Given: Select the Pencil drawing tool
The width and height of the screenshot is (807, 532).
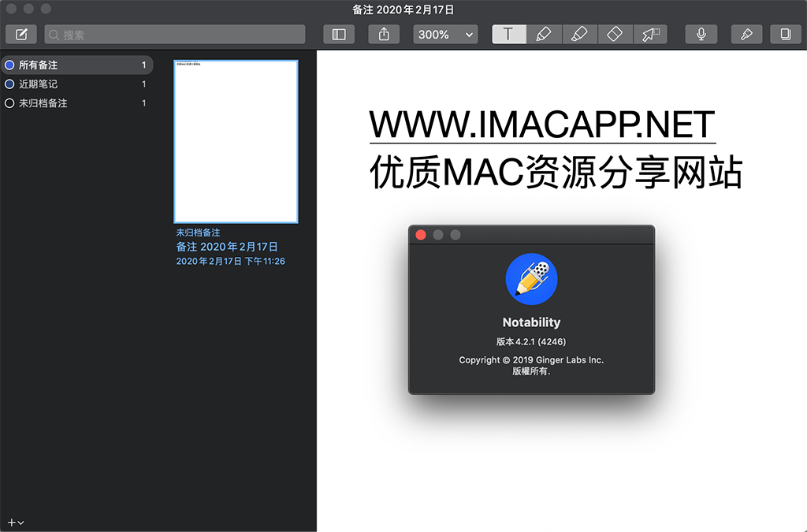Looking at the screenshot, I should coord(544,35).
